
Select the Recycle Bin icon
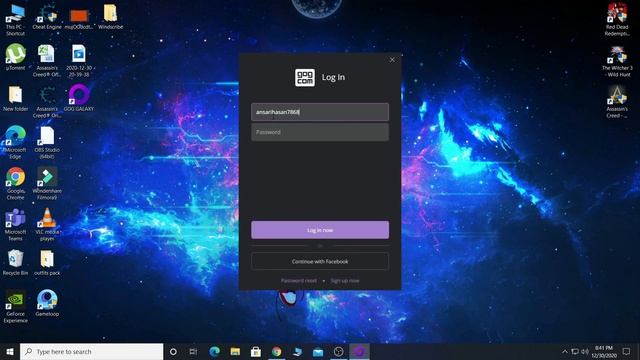pos(15,262)
